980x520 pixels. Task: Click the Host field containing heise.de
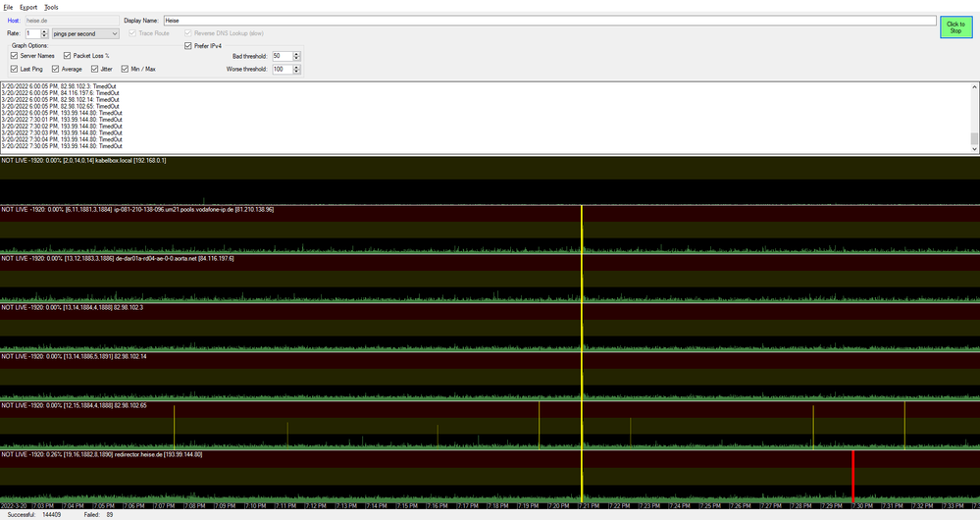pos(72,21)
